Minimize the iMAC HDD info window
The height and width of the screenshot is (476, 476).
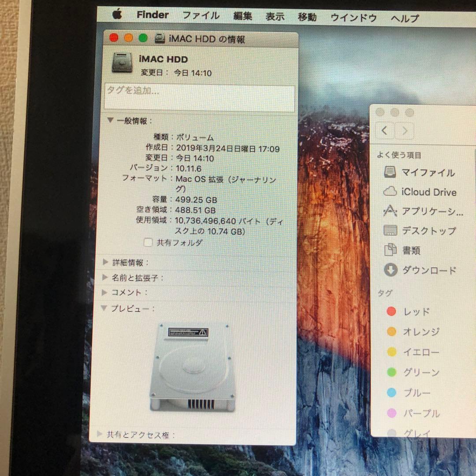click(x=128, y=38)
